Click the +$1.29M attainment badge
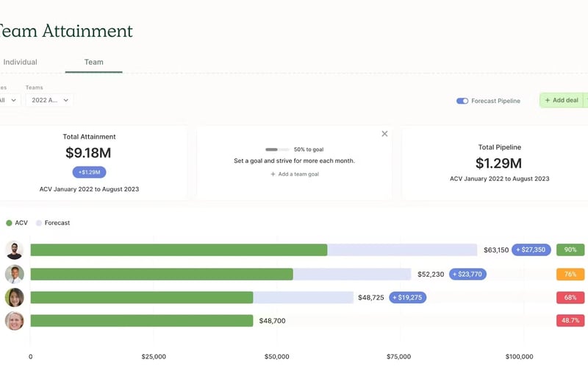 pyautogui.click(x=89, y=172)
